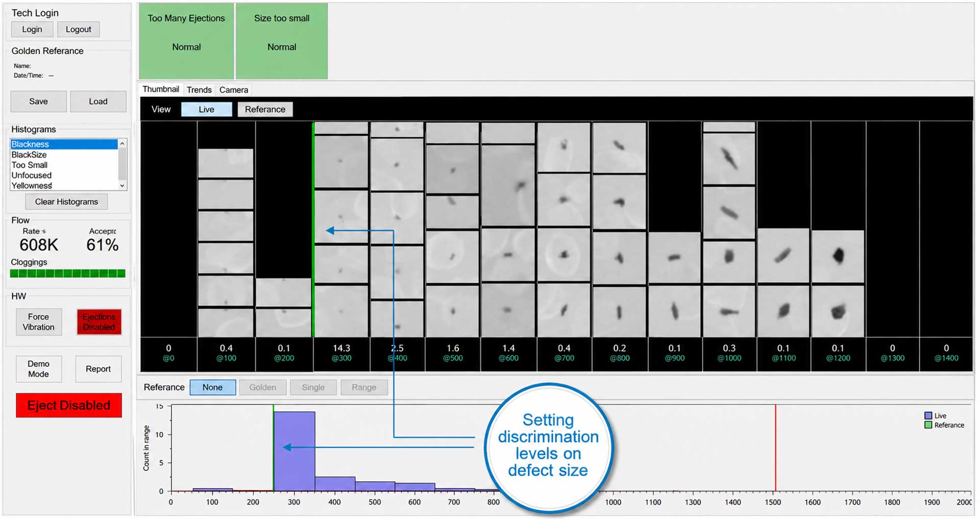The height and width of the screenshot is (519, 980).
Task: Load a golden reference
Action: [98, 102]
